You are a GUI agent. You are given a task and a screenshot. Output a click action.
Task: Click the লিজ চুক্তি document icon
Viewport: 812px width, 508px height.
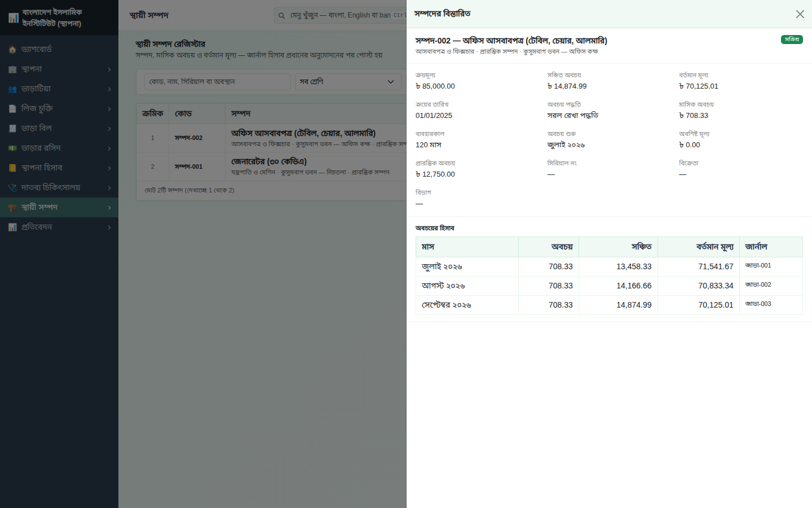pos(12,109)
